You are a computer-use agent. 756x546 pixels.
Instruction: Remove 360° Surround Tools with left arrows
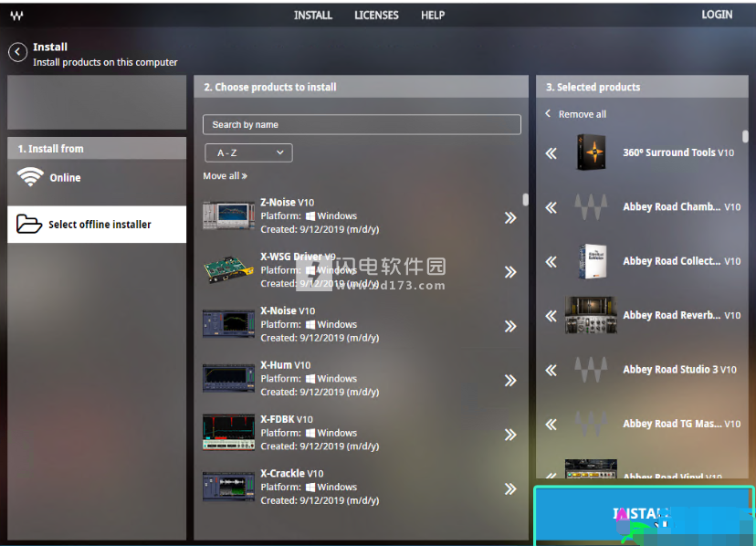coord(551,153)
